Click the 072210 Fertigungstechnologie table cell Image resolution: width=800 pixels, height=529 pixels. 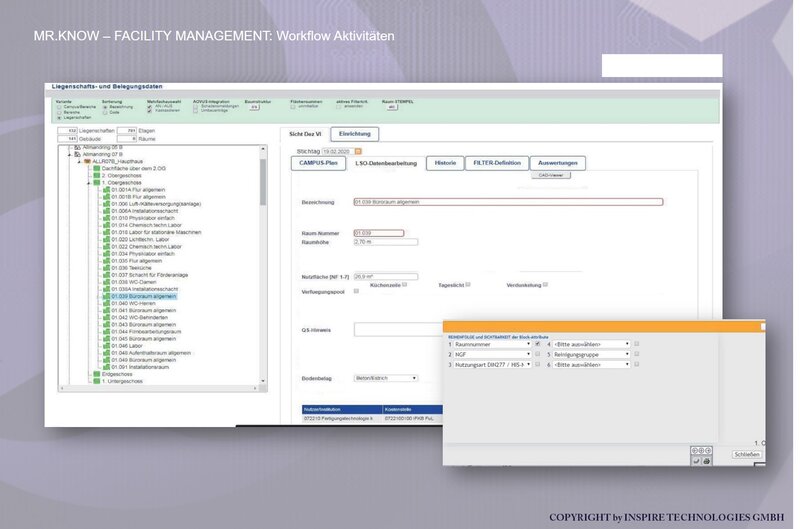point(342,418)
